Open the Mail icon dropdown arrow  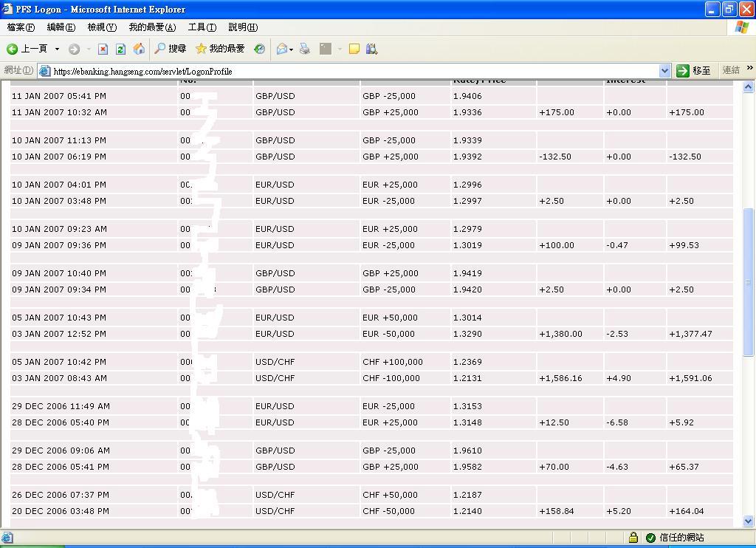point(291,49)
